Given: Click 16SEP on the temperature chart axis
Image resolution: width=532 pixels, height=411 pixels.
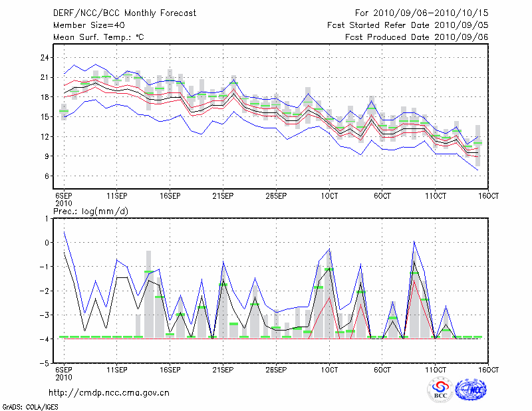Looking at the screenshot, I should (170, 196).
